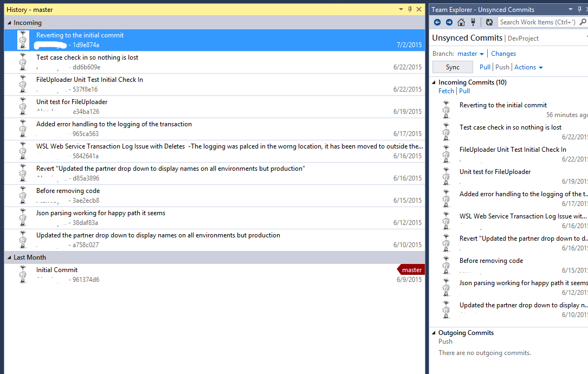The height and width of the screenshot is (374, 588).
Task: Pin the History - master window
Action: pos(410,9)
